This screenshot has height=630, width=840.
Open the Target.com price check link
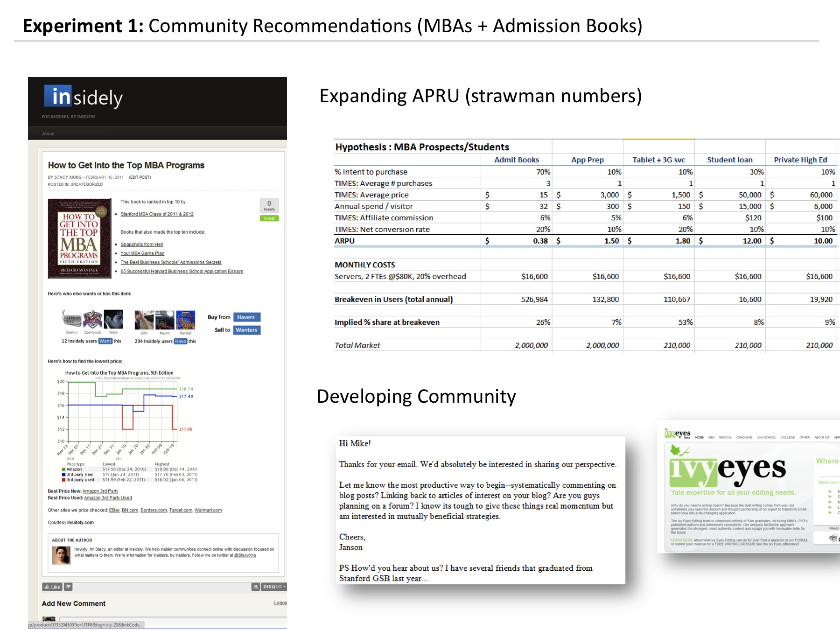pos(181,510)
